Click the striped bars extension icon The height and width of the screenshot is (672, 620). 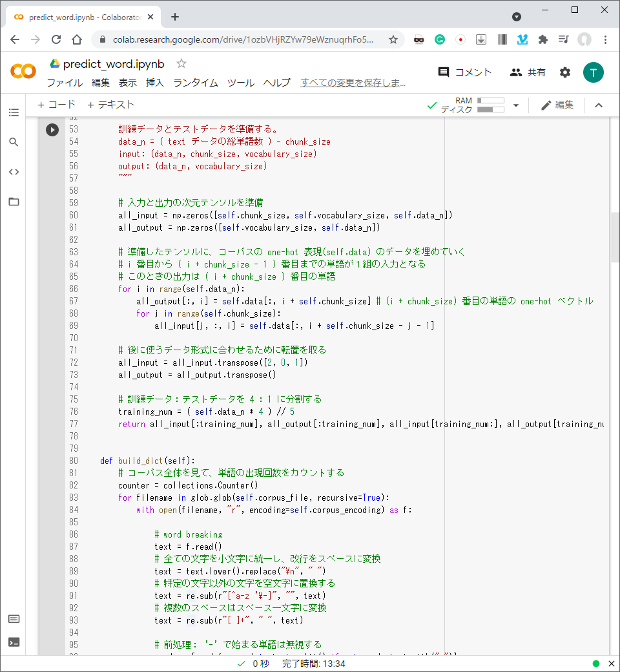click(502, 40)
